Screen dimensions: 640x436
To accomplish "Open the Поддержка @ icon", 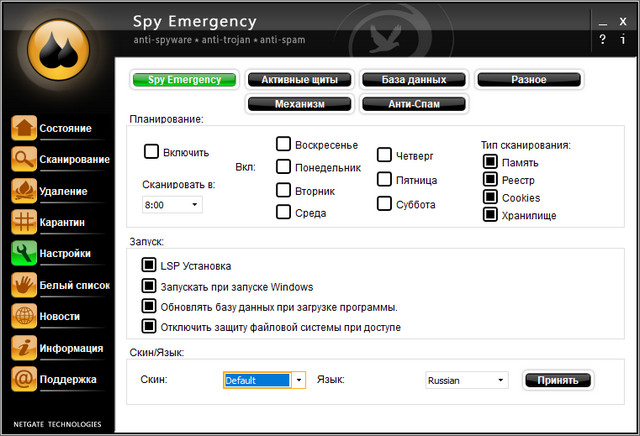I will pos(24,379).
